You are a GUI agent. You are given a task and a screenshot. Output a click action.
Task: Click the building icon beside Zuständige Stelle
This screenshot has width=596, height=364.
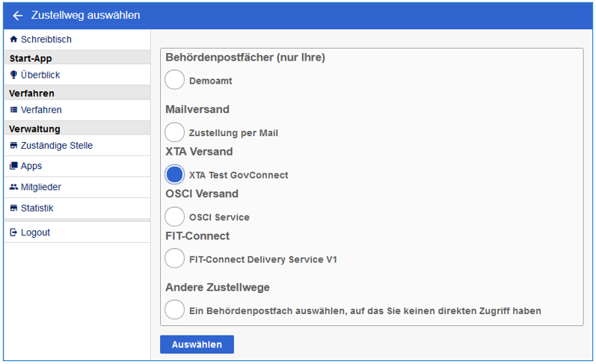pos(13,146)
